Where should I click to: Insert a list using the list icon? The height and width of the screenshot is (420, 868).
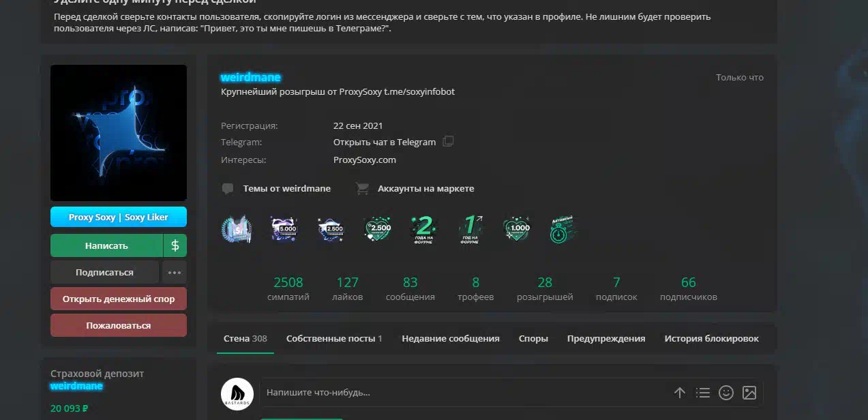pos(703,393)
